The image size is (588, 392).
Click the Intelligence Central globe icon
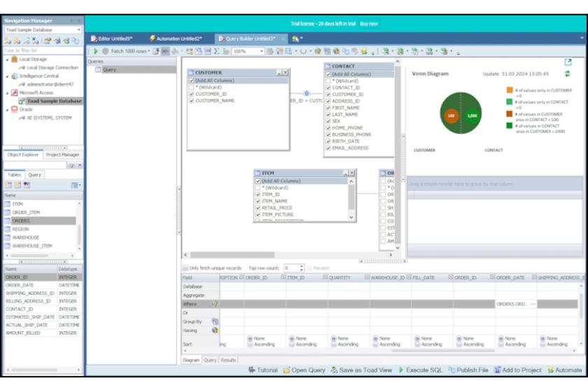coord(14,76)
